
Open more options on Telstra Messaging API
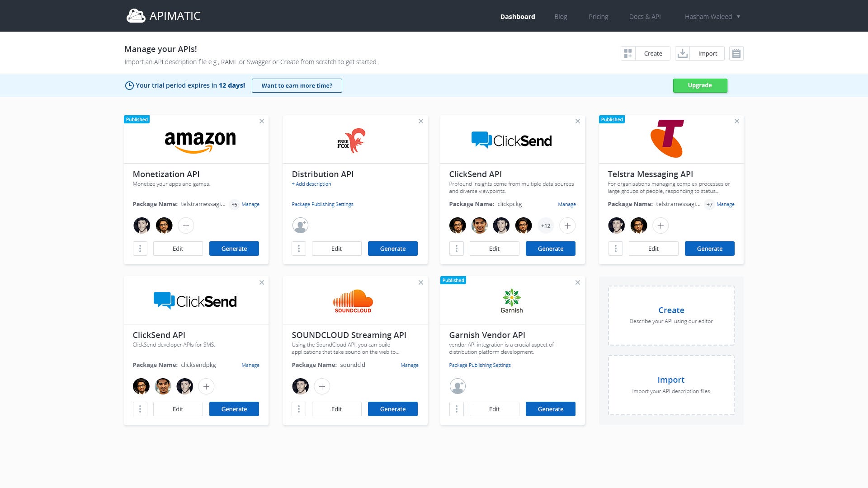[x=615, y=249]
